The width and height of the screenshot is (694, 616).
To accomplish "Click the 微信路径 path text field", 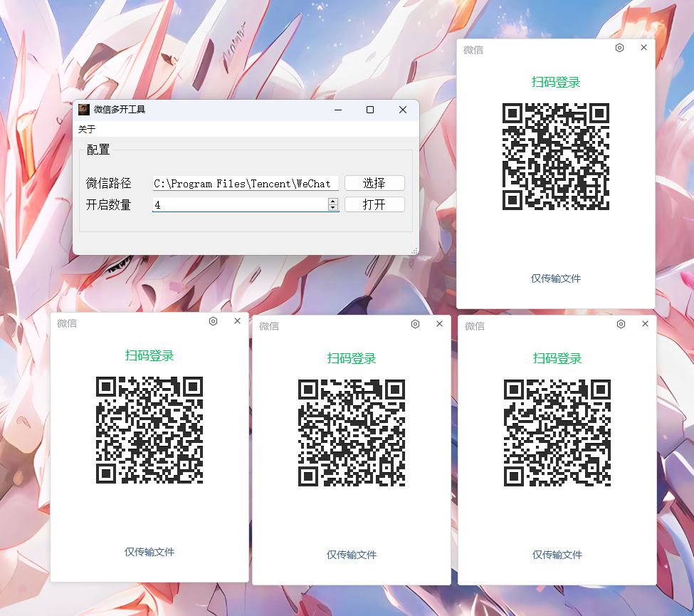I will 245,184.
